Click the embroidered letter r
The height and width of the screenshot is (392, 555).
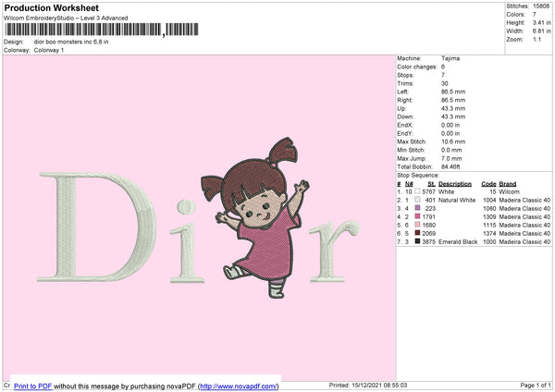(334, 251)
